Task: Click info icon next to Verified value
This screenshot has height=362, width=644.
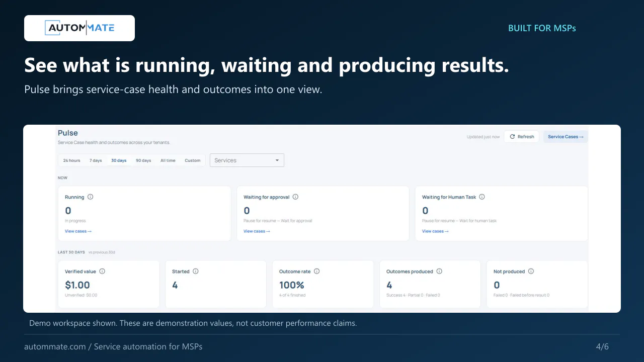Action: click(102, 271)
